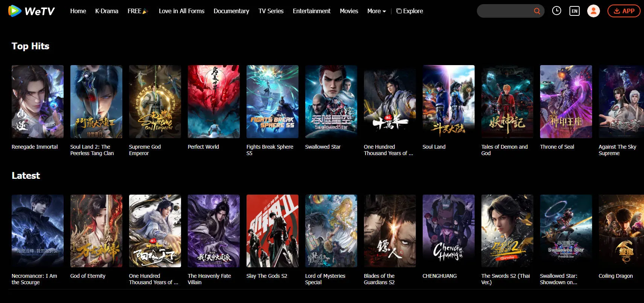Open the CHENGHUANG poster
This screenshot has width=644, height=303.
click(x=449, y=231)
